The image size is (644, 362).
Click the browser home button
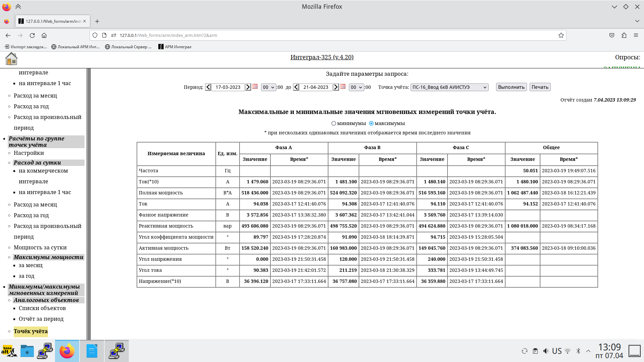pos(44,35)
